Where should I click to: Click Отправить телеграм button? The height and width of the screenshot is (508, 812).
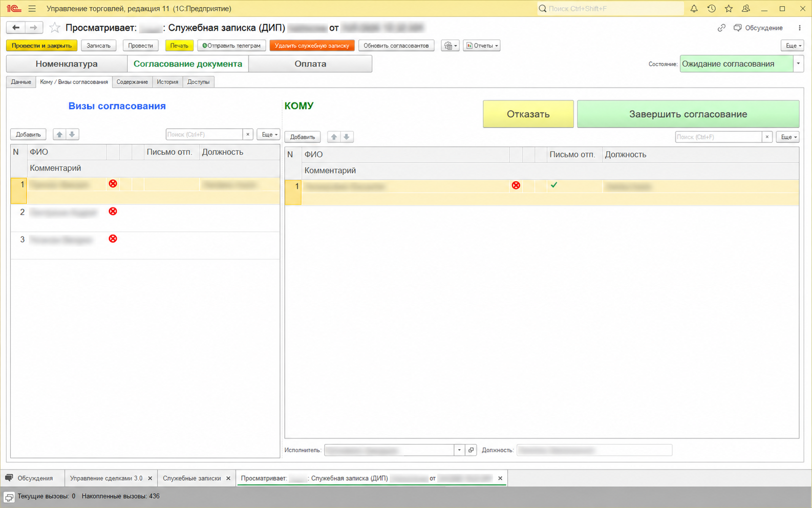pyautogui.click(x=231, y=46)
